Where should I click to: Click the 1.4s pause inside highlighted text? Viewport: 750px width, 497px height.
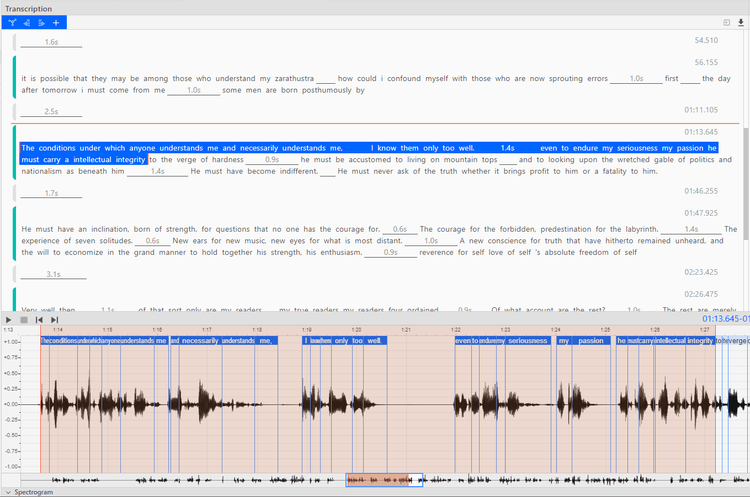pos(507,148)
